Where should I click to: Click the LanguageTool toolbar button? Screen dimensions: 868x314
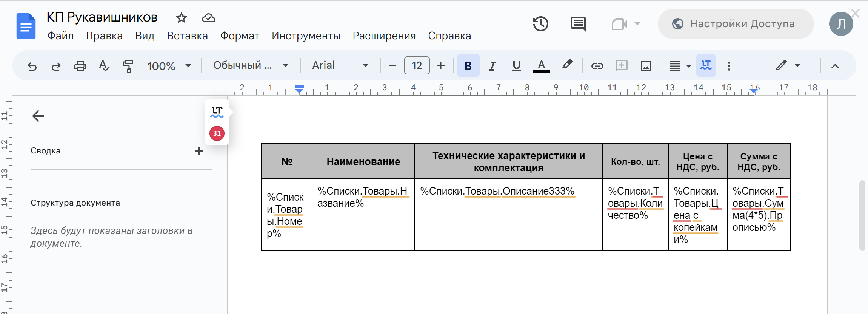pyautogui.click(x=706, y=65)
